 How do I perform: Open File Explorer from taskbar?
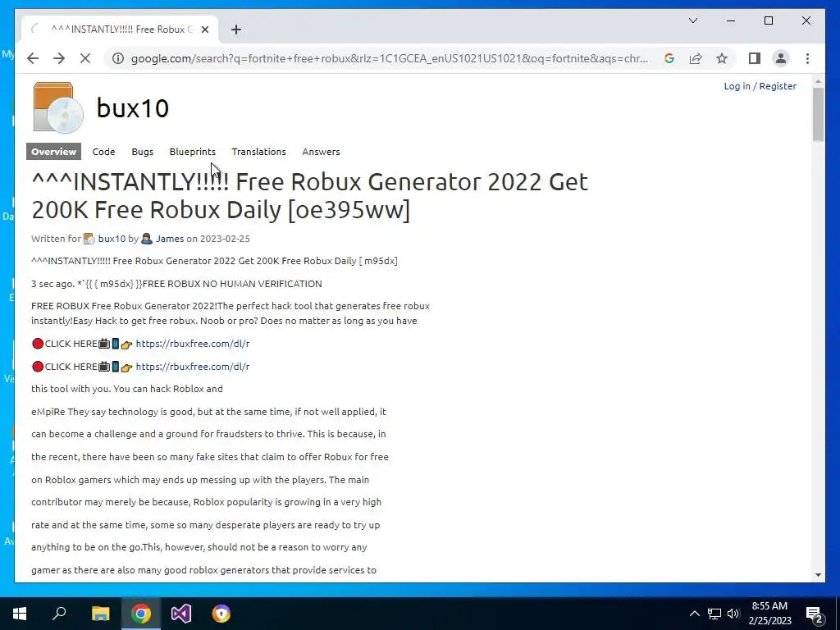click(x=100, y=614)
